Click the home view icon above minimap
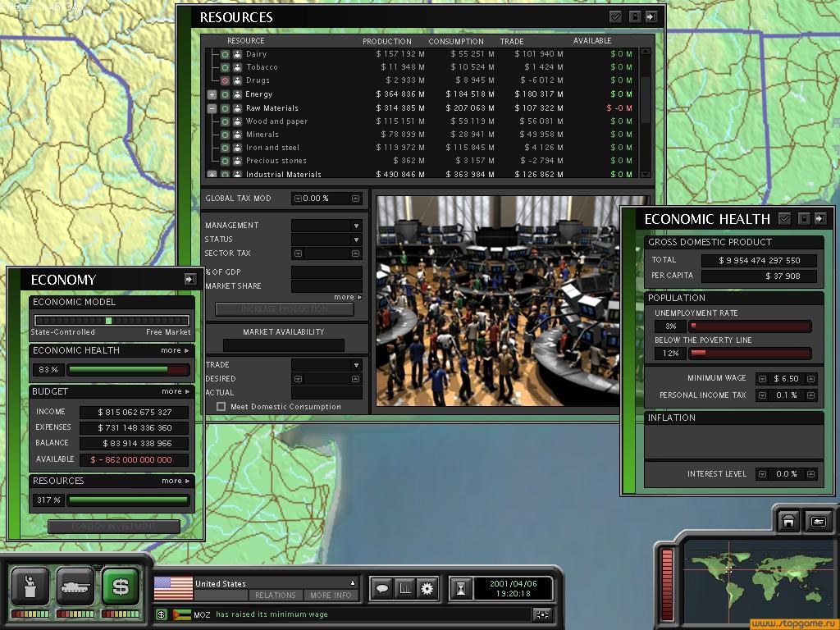 (788, 522)
